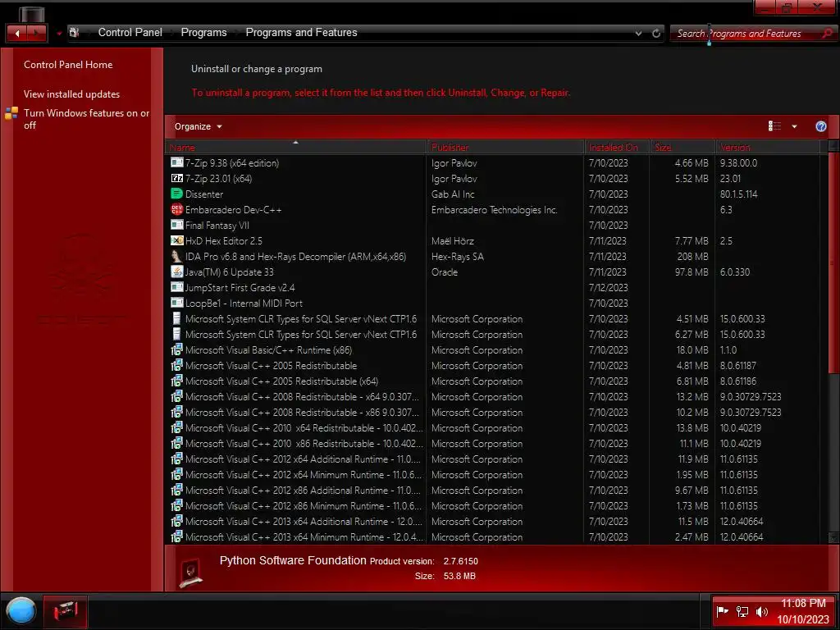Click in the Search Programs and Features box
Viewport: 840px width, 630px height.
[747, 33]
